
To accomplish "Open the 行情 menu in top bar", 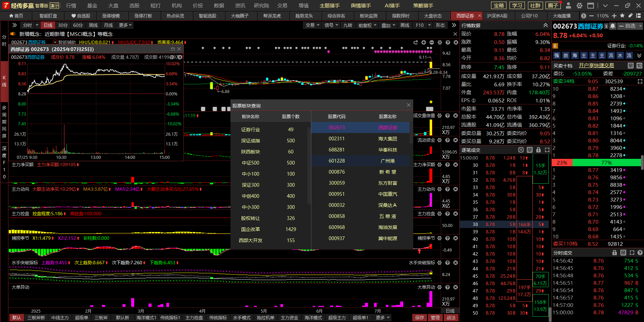I will [71, 5].
